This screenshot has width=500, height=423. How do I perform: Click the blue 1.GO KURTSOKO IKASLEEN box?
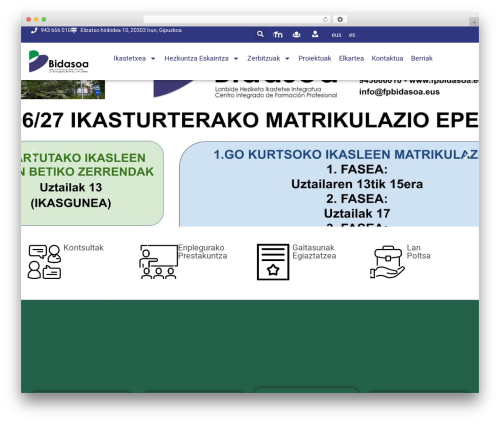(329, 184)
